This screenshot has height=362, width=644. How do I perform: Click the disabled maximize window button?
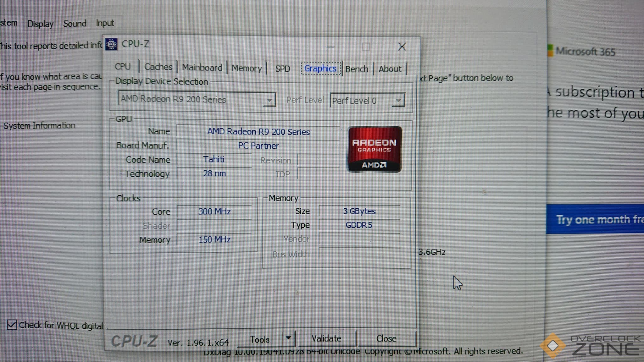[366, 47]
